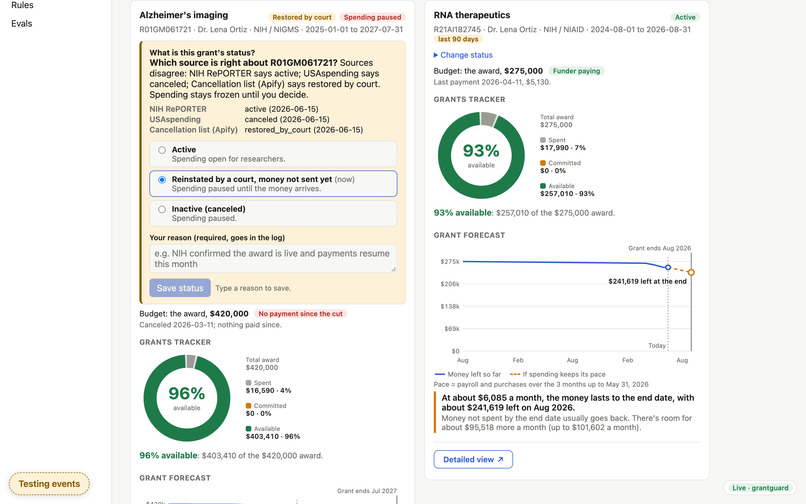Click the orange grant end marker
The width and height of the screenshot is (806, 504).
coord(691,273)
